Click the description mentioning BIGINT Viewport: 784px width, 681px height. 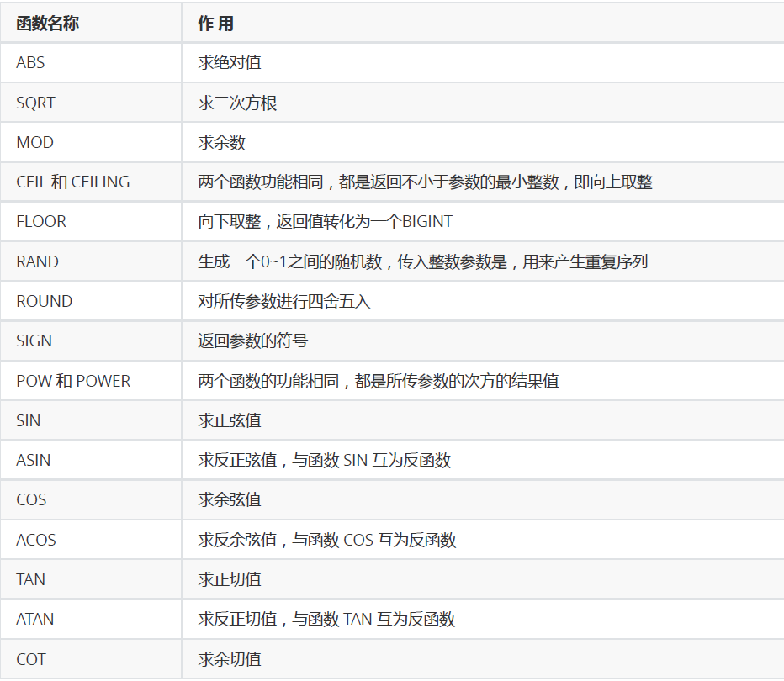pyautogui.click(x=325, y=221)
